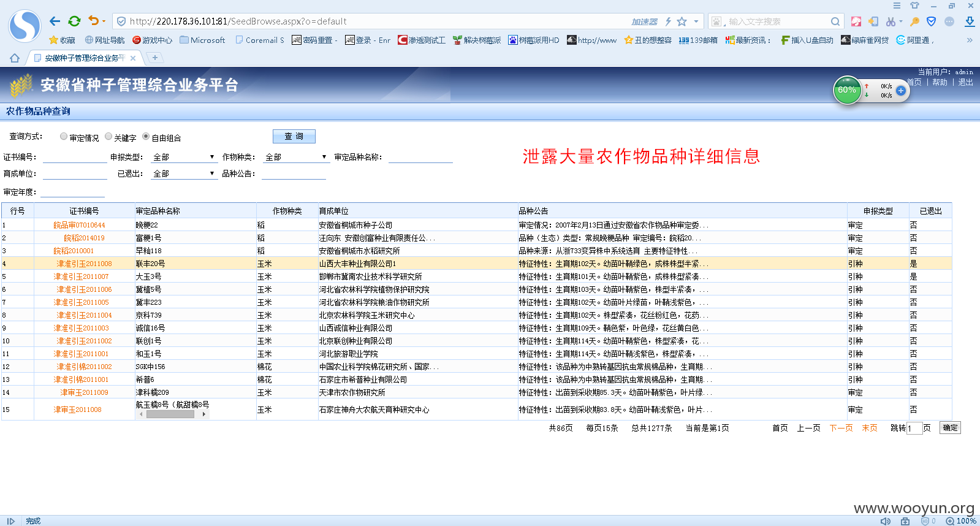Image resolution: width=980 pixels, height=526 pixels.
Task: Click the right arrow of the row 15 scrollbar
Action: coord(204,414)
